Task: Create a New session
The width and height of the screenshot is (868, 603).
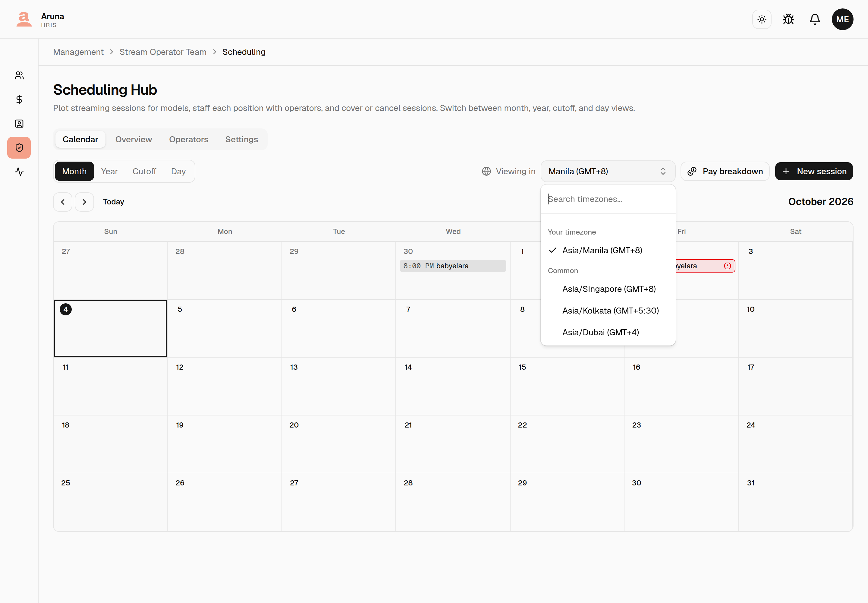Action: [x=814, y=171]
